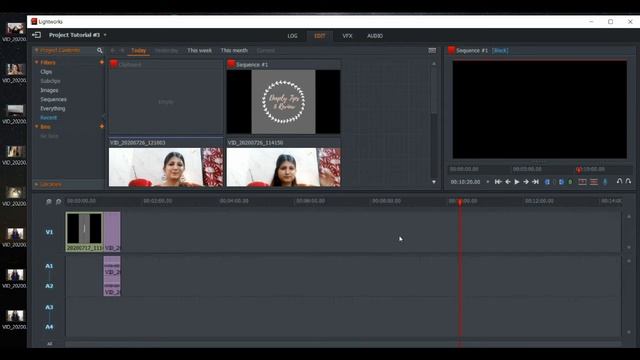
Task: Collapse the Project Contents header arrow
Action: (36, 50)
